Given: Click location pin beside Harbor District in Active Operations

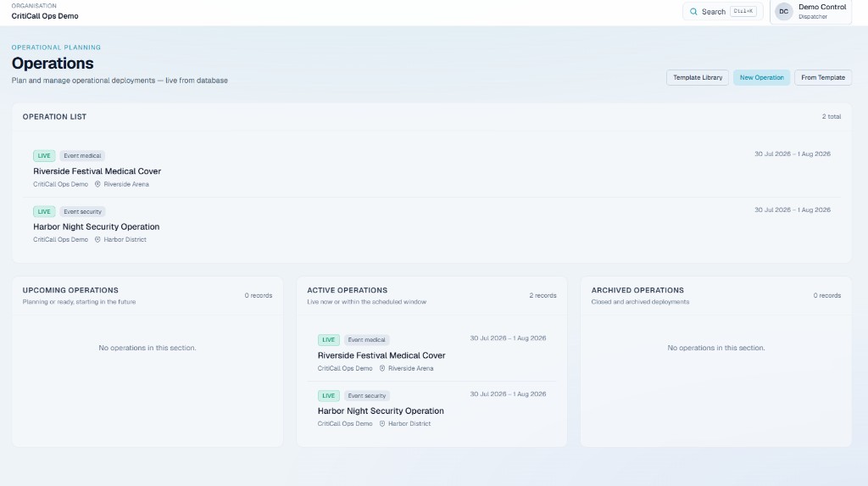Looking at the screenshot, I should click(x=382, y=423).
